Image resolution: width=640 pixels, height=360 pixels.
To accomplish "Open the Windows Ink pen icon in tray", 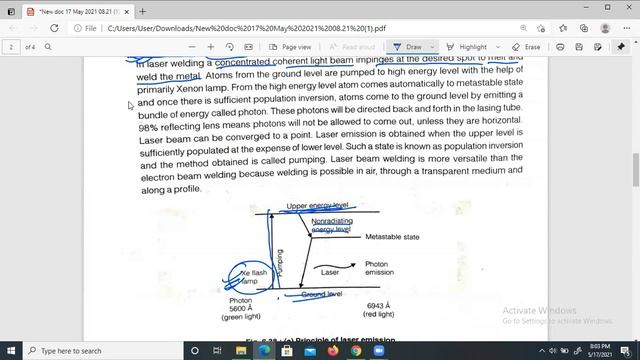I will coord(577,351).
